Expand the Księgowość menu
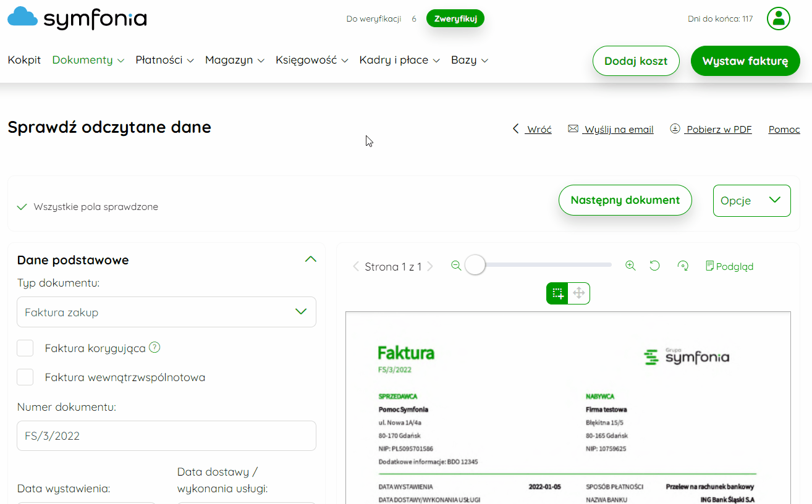Image resolution: width=812 pixels, height=504 pixels. click(x=312, y=60)
